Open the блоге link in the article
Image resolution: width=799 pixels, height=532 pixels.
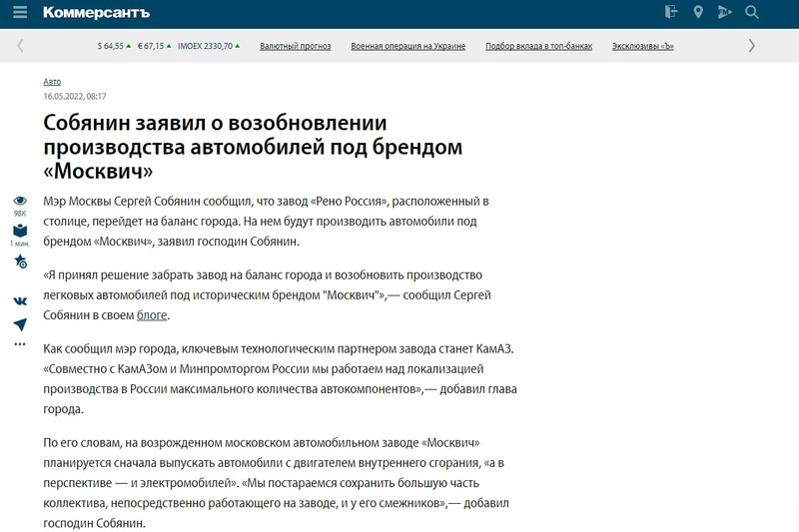pos(152,315)
